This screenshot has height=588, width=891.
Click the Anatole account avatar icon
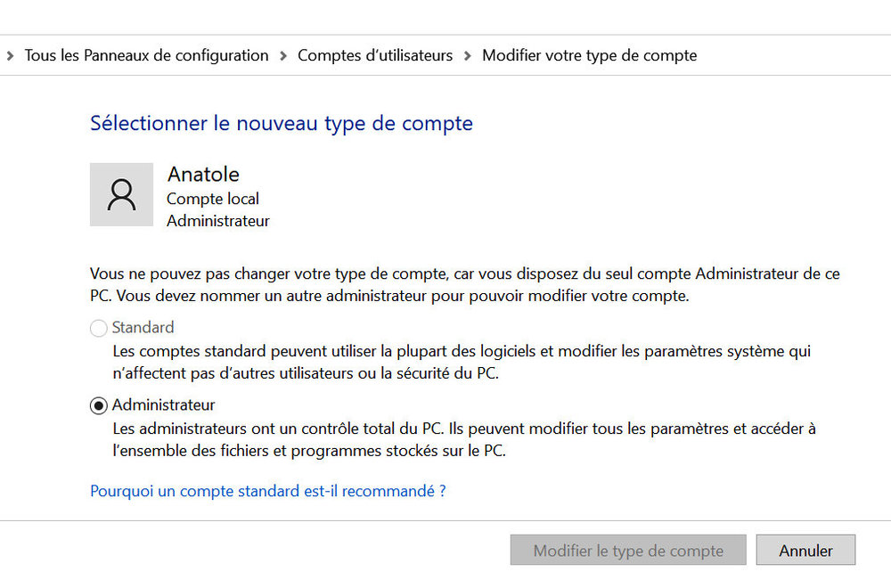click(x=121, y=194)
